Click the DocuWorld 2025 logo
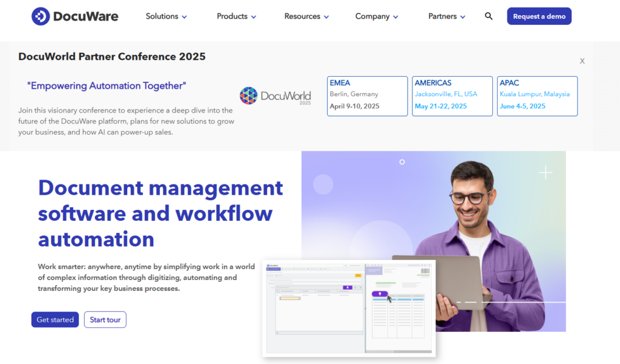 click(275, 96)
